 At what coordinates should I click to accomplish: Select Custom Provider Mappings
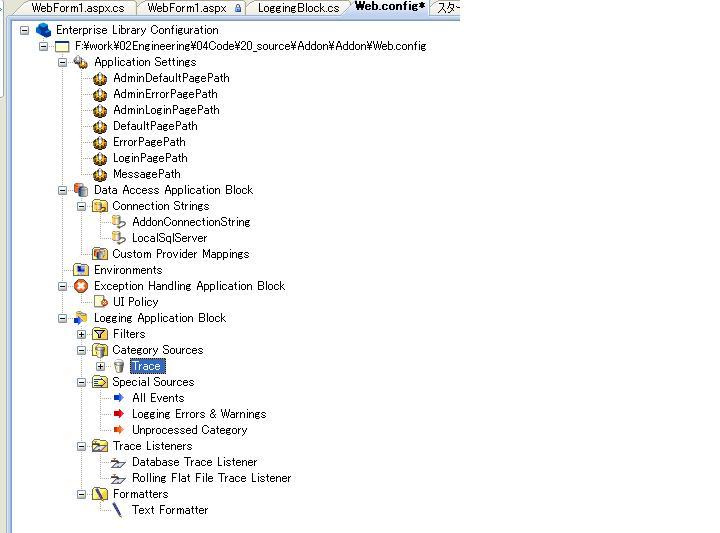tap(181, 254)
